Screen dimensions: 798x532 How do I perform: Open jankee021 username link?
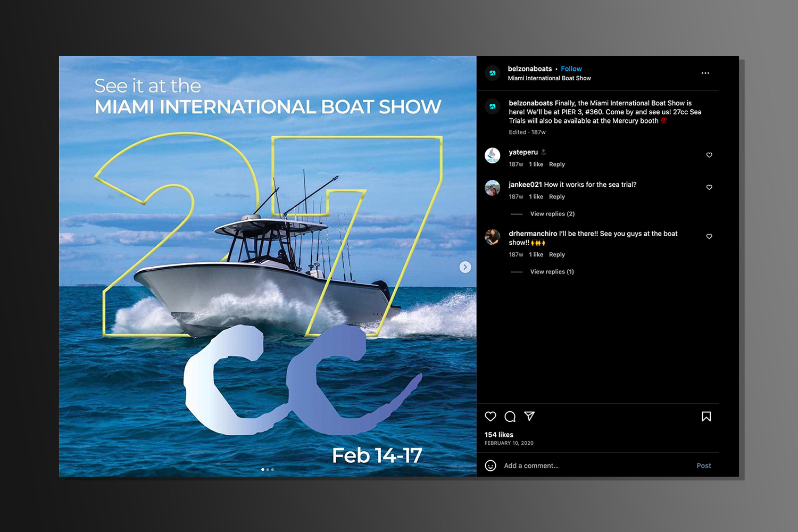click(x=525, y=185)
